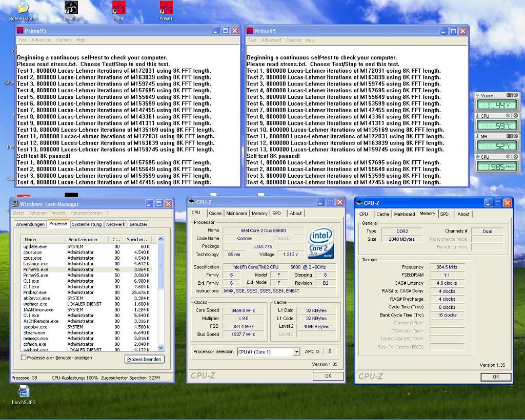Screen dimensions: 525x420
Task: Open Help menu in Prime95 window beside sensor gadgets
Action: click(310, 40)
